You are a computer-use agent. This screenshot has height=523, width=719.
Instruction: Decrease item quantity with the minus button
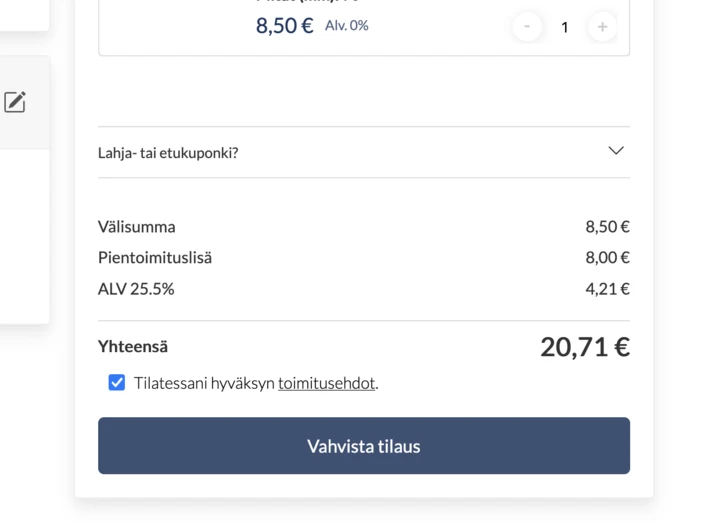click(x=527, y=27)
